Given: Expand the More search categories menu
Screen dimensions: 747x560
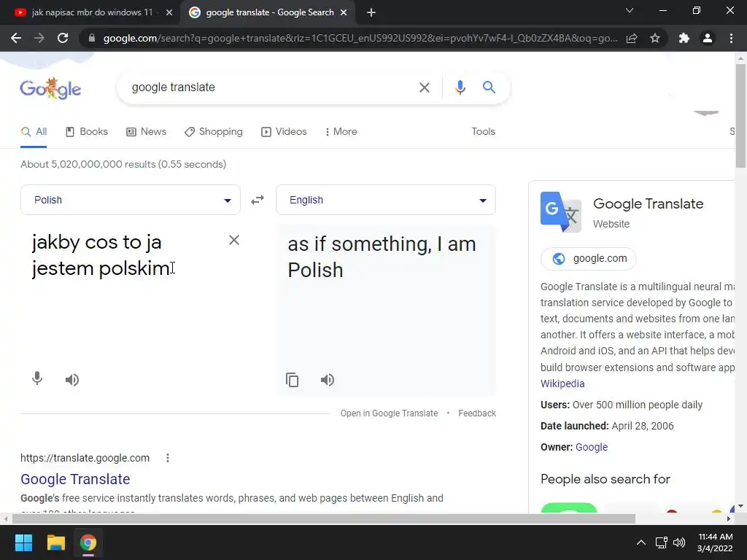Looking at the screenshot, I should (x=341, y=132).
